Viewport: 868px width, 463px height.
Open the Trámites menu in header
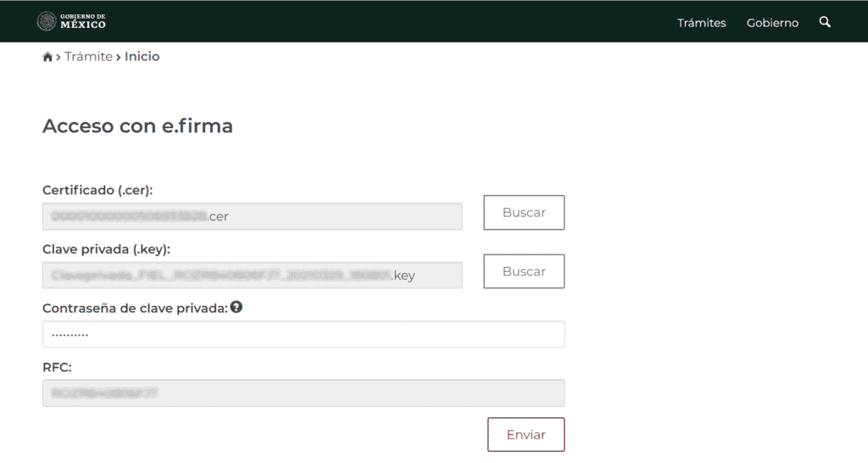[701, 23]
